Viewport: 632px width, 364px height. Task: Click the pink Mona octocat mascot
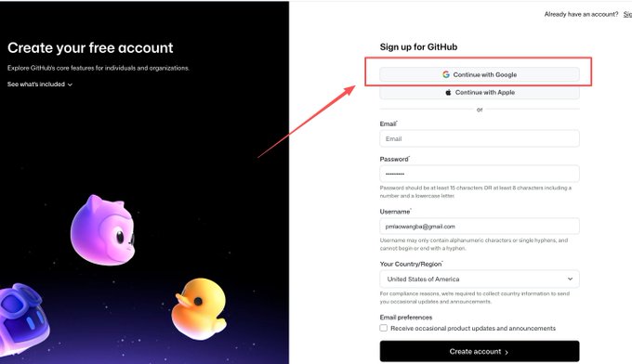click(x=102, y=230)
